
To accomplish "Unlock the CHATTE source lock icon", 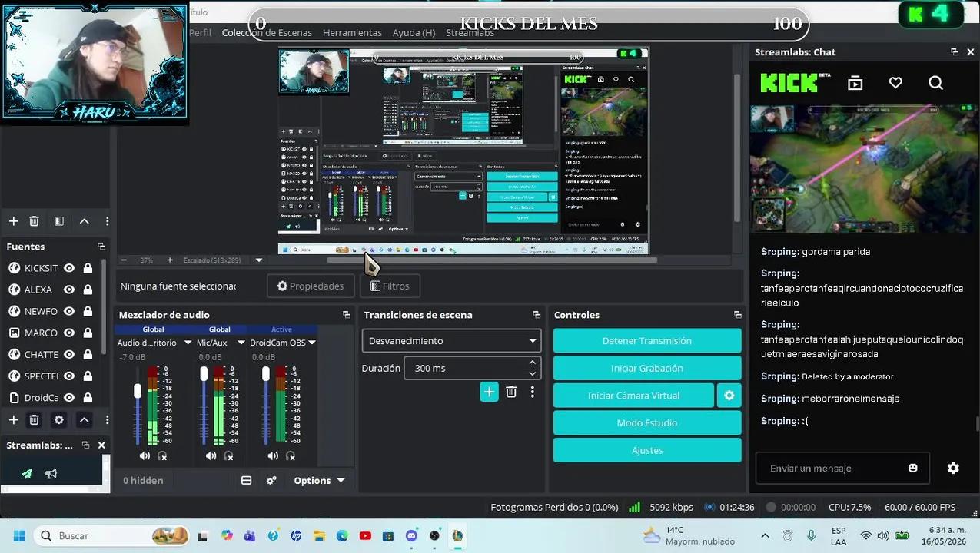I will [x=88, y=354].
